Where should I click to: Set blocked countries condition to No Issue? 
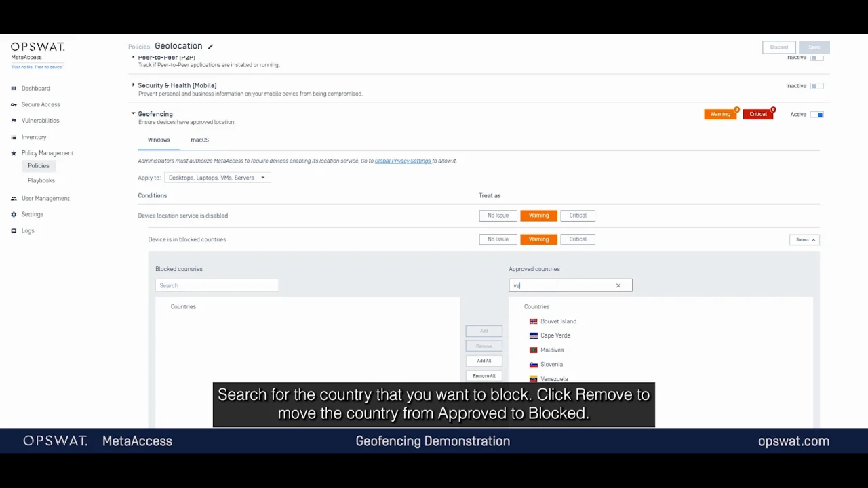498,239
